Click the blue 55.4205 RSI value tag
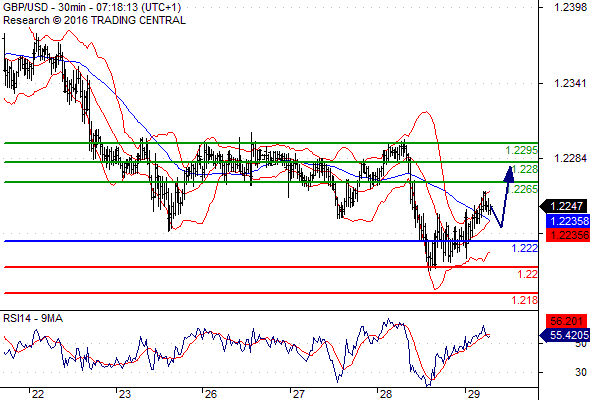Image resolution: width=590 pixels, height=400 pixels. tap(564, 335)
